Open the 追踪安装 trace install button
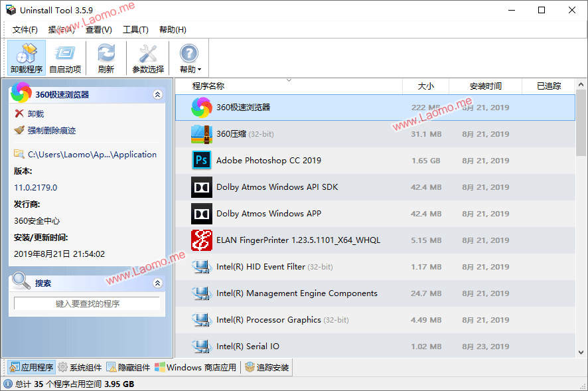 (x=267, y=367)
